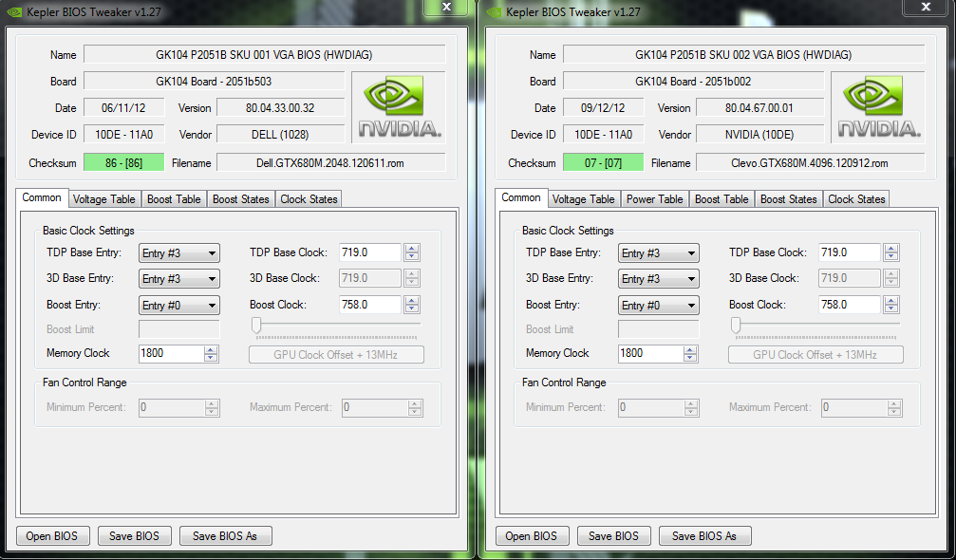
Task: Click the green checksum 86 - [86] field
Action: coord(123,162)
